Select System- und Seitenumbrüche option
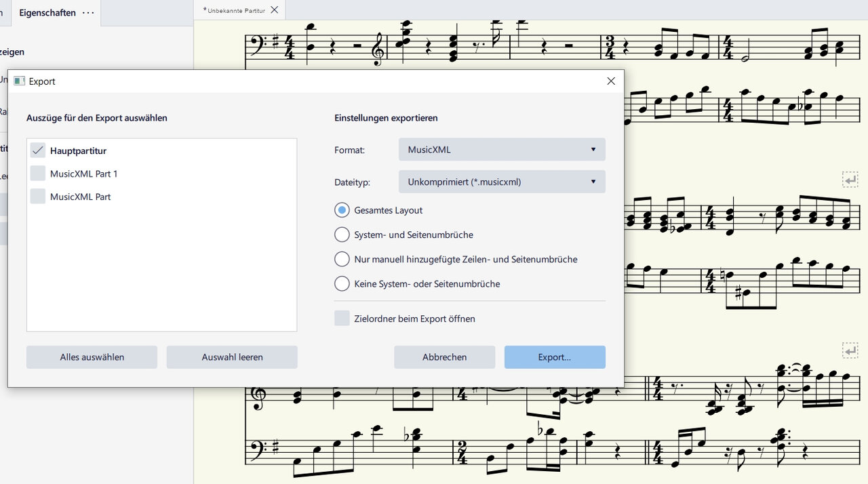 coord(342,235)
